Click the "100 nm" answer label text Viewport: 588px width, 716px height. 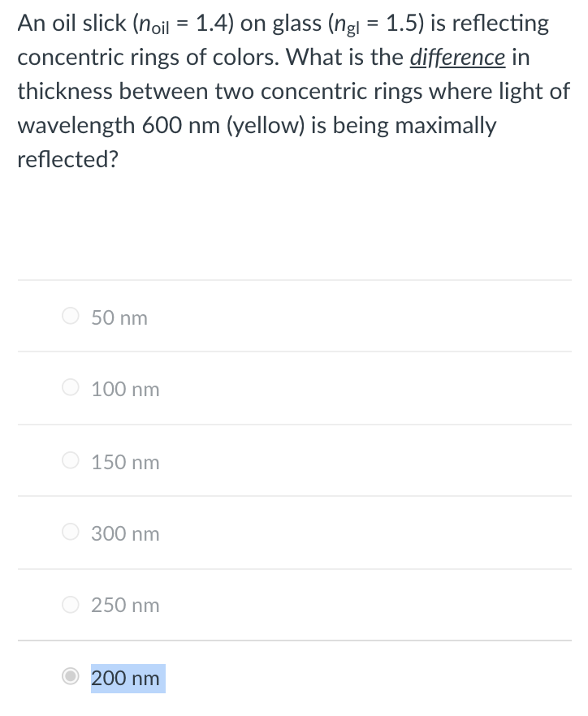pos(125,390)
